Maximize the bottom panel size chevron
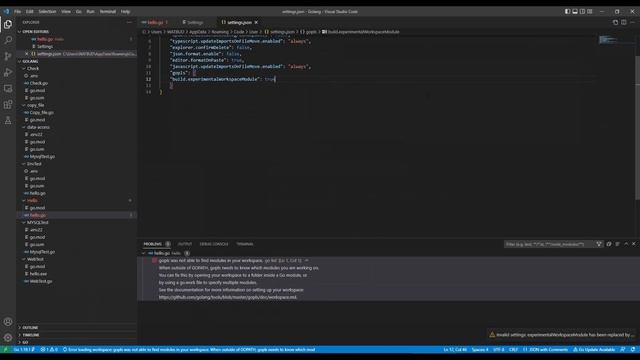 click(x=626, y=244)
